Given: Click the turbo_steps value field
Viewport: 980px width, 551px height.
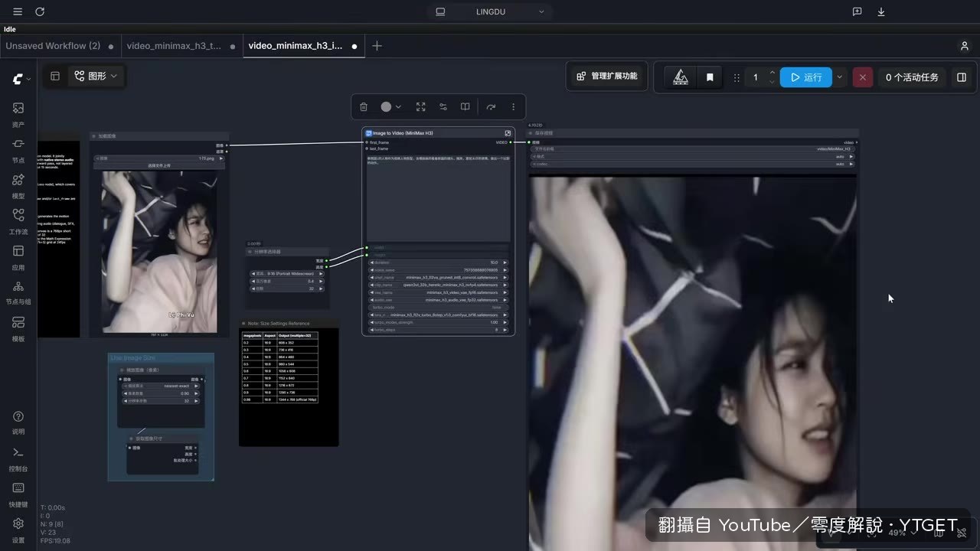Looking at the screenshot, I should coord(438,330).
